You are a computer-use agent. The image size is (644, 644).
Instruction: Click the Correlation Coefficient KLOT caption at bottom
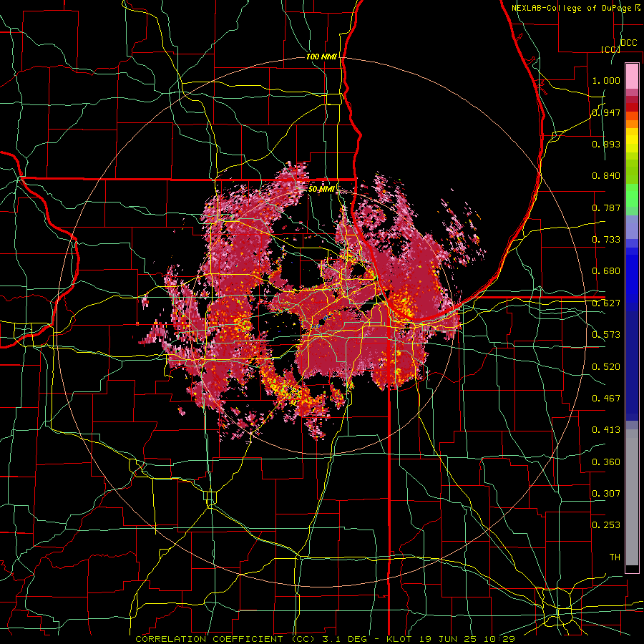(326, 639)
